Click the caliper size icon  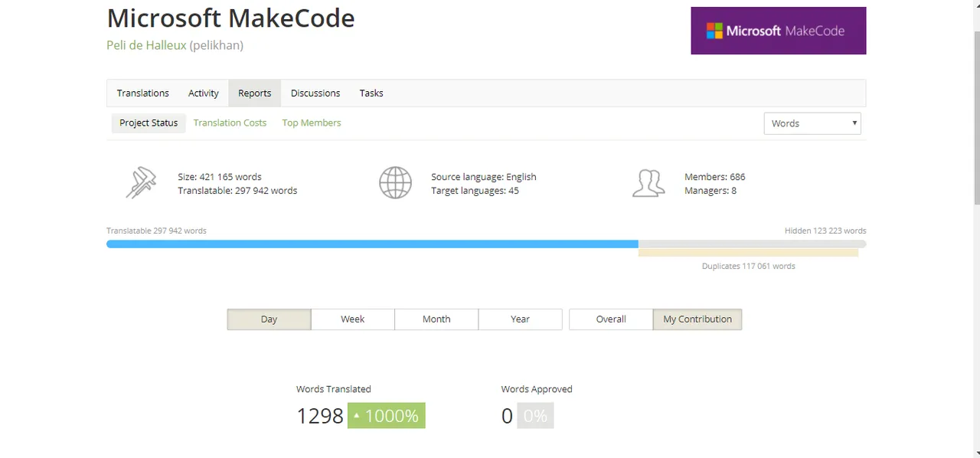click(141, 183)
